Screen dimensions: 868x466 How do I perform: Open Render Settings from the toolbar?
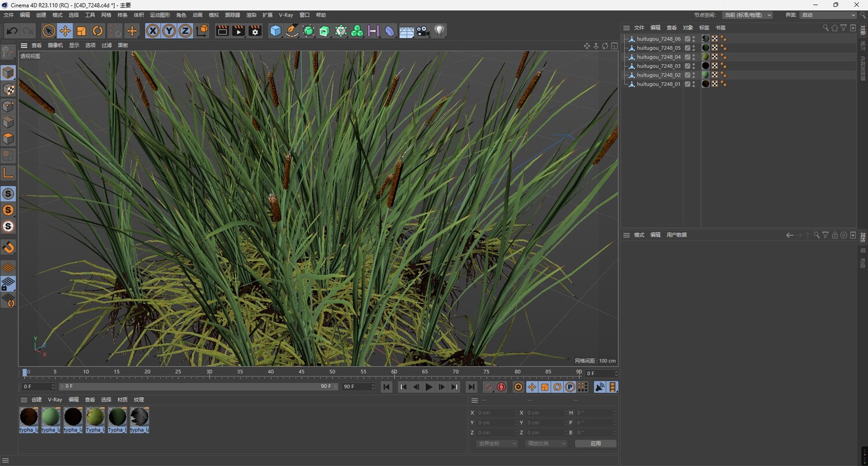click(x=255, y=31)
